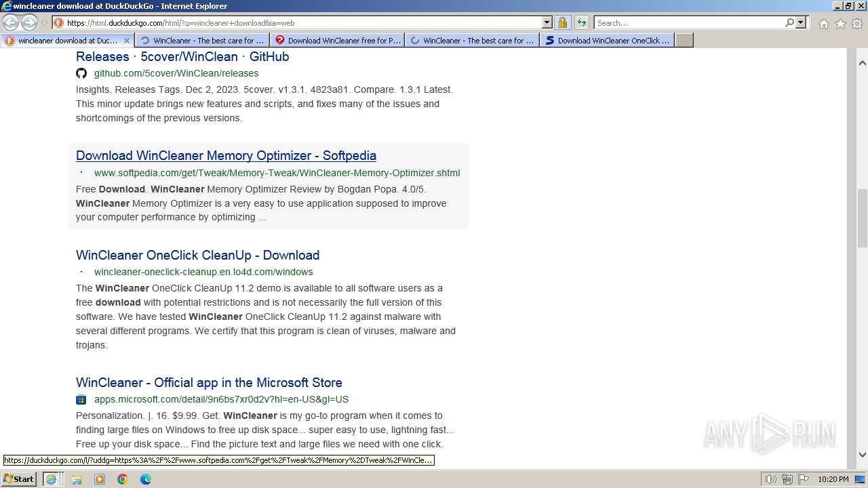Click the network tray icon

(787, 479)
